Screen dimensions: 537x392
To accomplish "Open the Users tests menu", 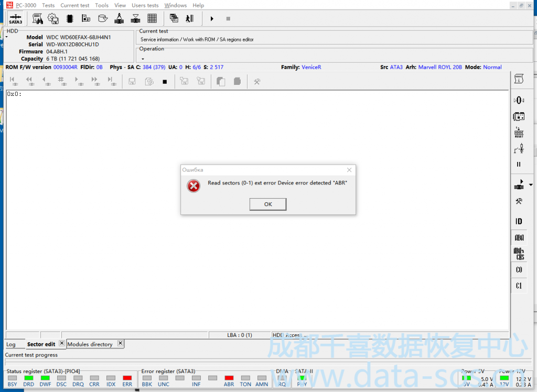I will tap(145, 5).
